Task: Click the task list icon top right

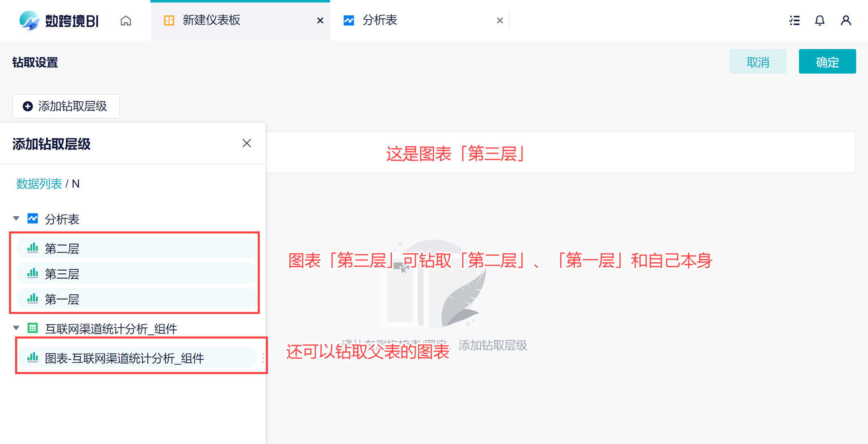Action: click(794, 20)
